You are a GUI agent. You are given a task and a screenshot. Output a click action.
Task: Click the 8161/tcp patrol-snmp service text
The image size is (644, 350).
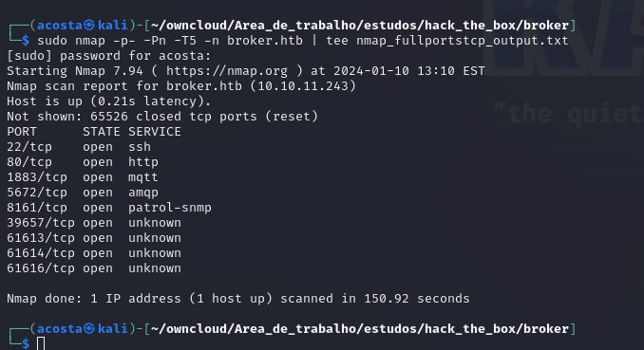[170, 208]
